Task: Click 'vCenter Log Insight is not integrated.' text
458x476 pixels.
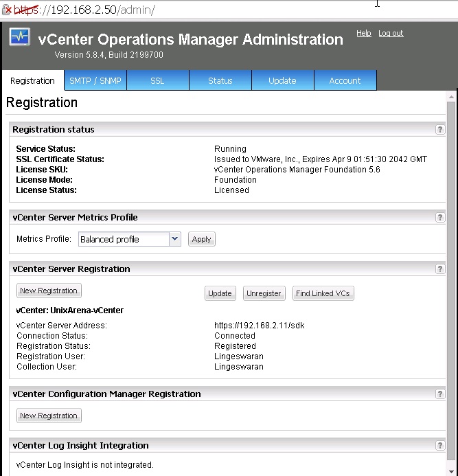Action: pyautogui.click(x=85, y=465)
